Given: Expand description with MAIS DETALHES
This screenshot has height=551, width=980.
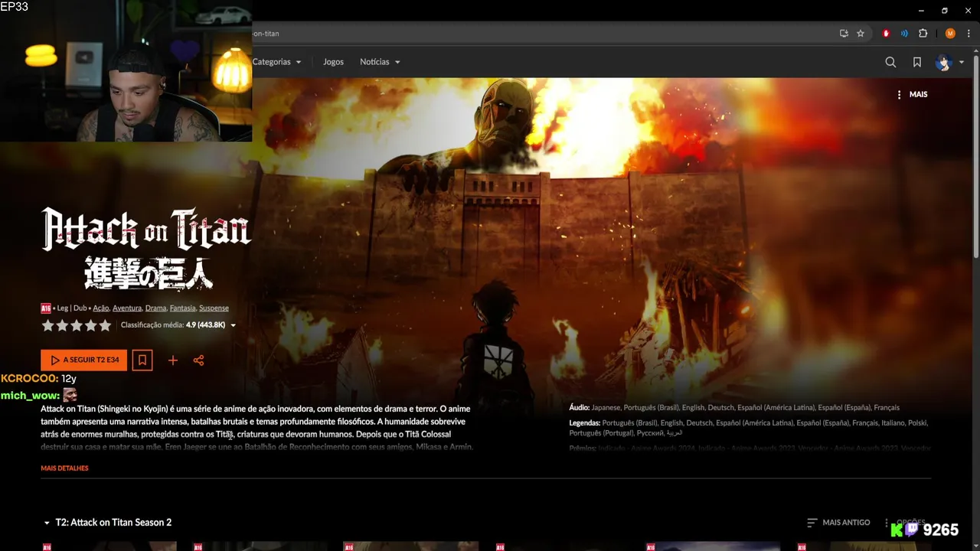Looking at the screenshot, I should click(x=64, y=468).
